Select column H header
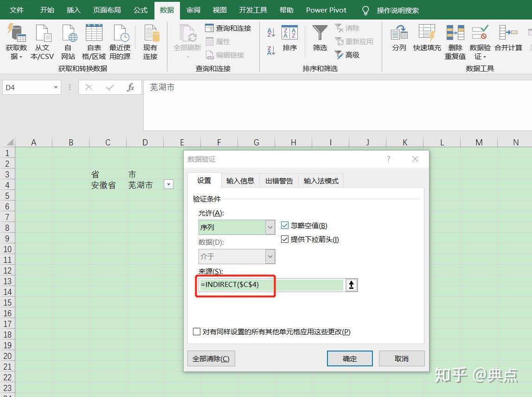 coord(294,142)
